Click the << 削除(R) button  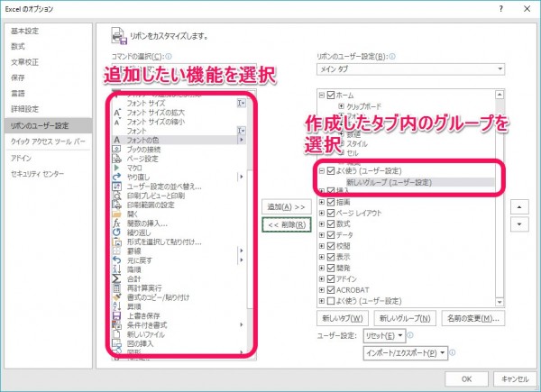pyautogui.click(x=287, y=224)
